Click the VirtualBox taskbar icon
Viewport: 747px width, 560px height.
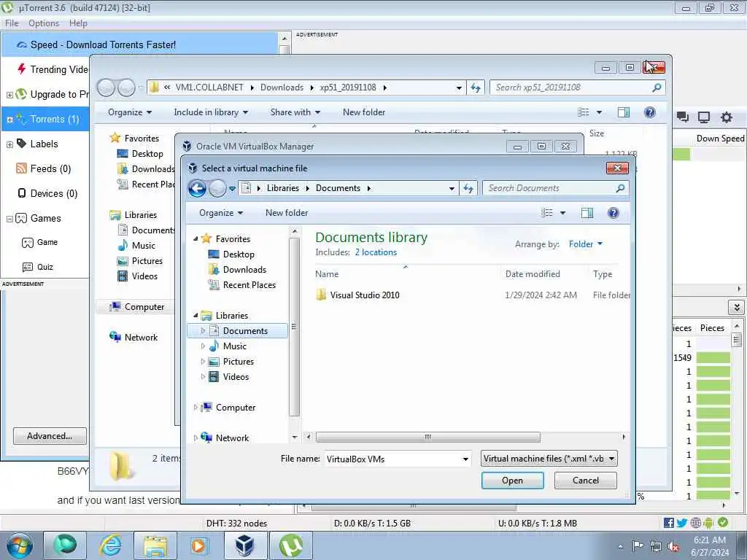(x=245, y=545)
